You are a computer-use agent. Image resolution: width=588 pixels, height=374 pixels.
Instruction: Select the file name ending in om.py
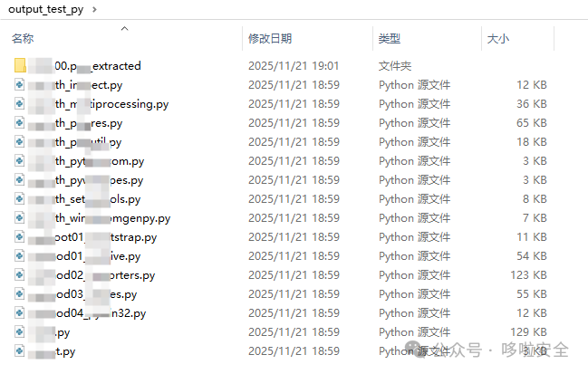point(100,161)
